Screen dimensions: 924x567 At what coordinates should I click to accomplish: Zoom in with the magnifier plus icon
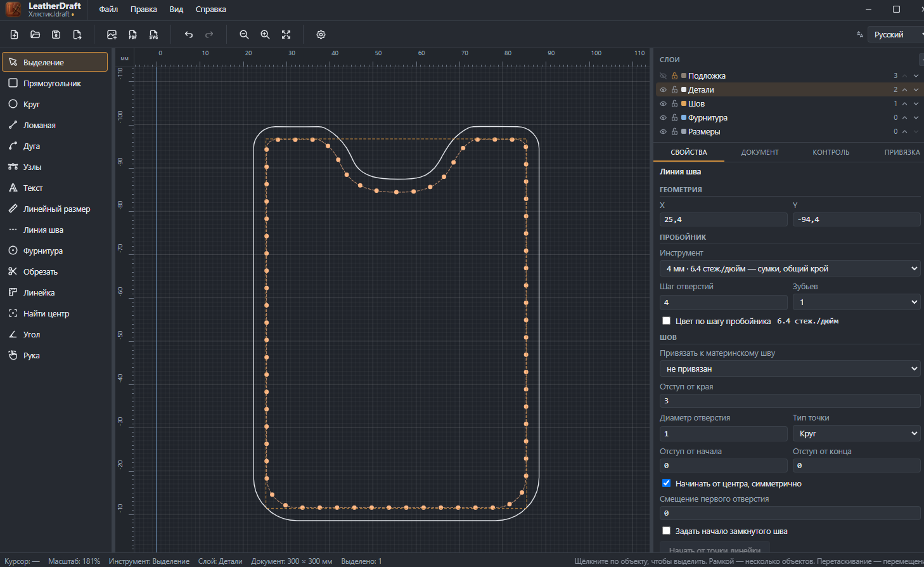[266, 35]
